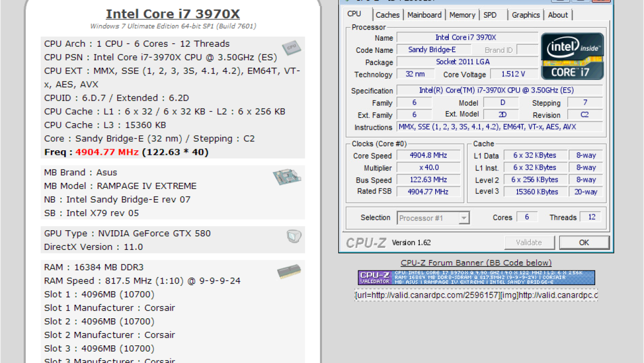Click the Intel Core i7 inside logo
Viewport: 644px width, 363px height.
tap(573, 56)
